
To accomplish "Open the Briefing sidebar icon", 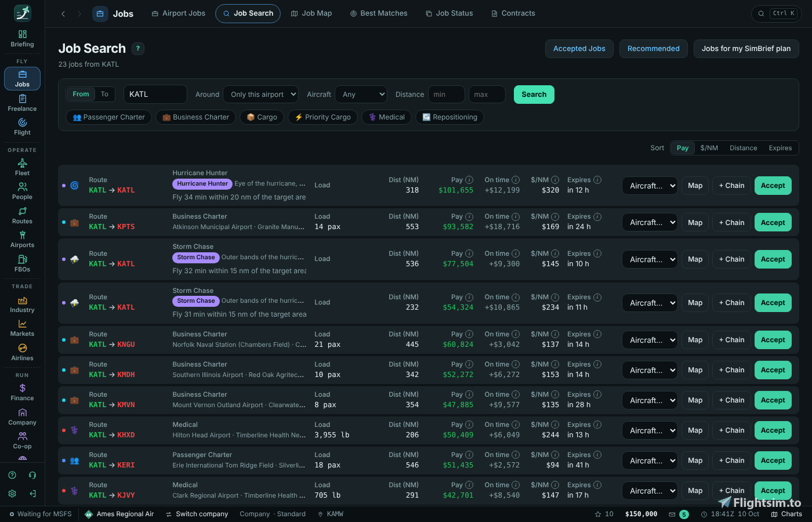I will coord(22,38).
